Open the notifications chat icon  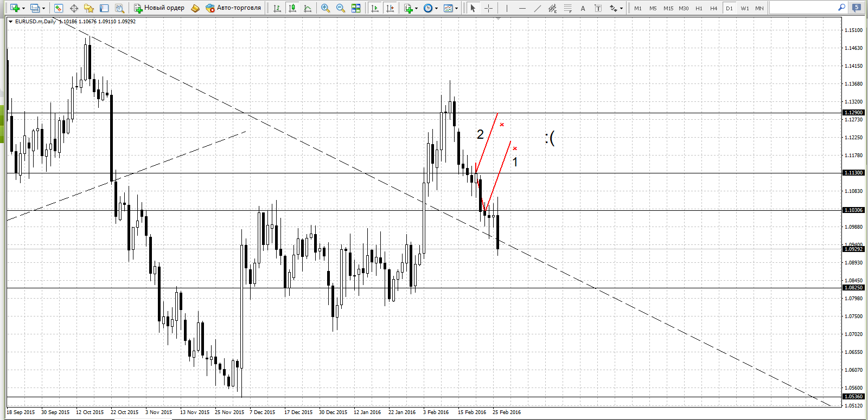click(x=857, y=8)
